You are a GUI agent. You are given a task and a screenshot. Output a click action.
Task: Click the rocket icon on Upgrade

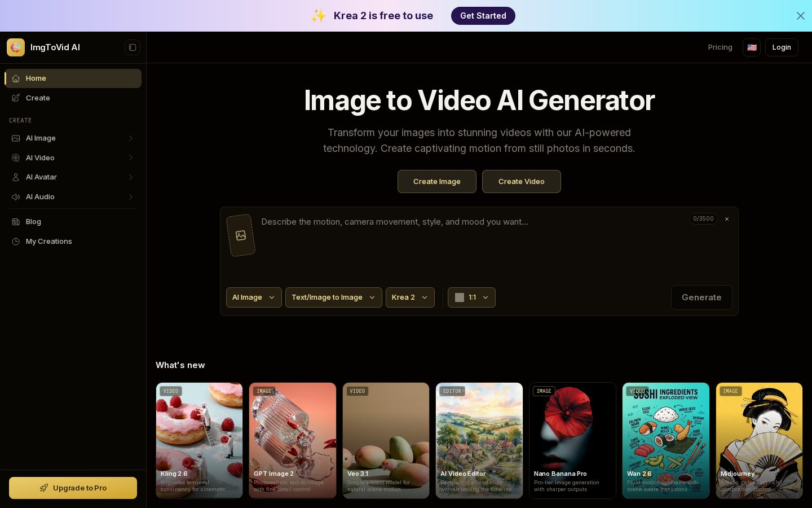click(43, 488)
